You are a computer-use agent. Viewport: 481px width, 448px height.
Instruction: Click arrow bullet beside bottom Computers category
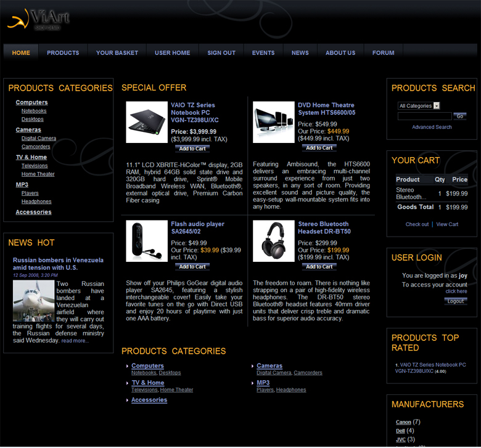[x=127, y=366]
